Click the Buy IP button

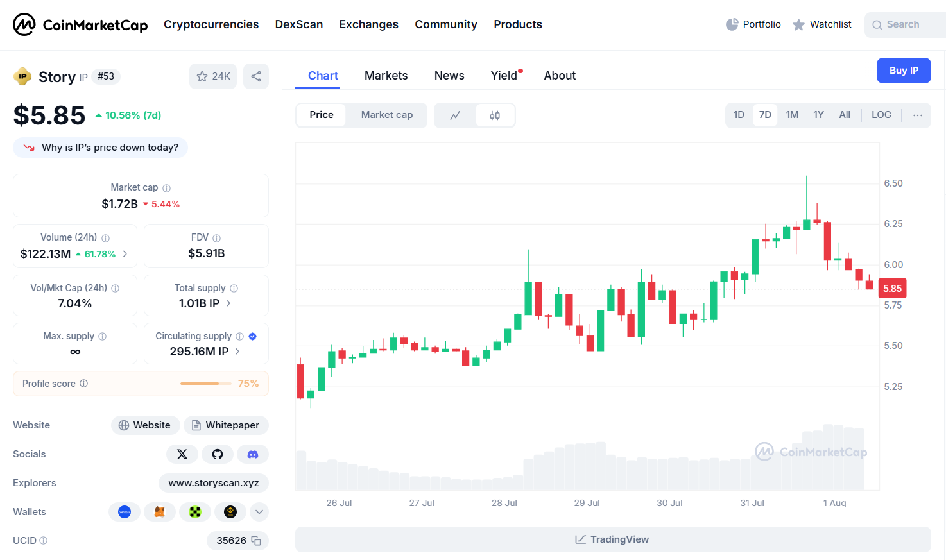click(904, 71)
